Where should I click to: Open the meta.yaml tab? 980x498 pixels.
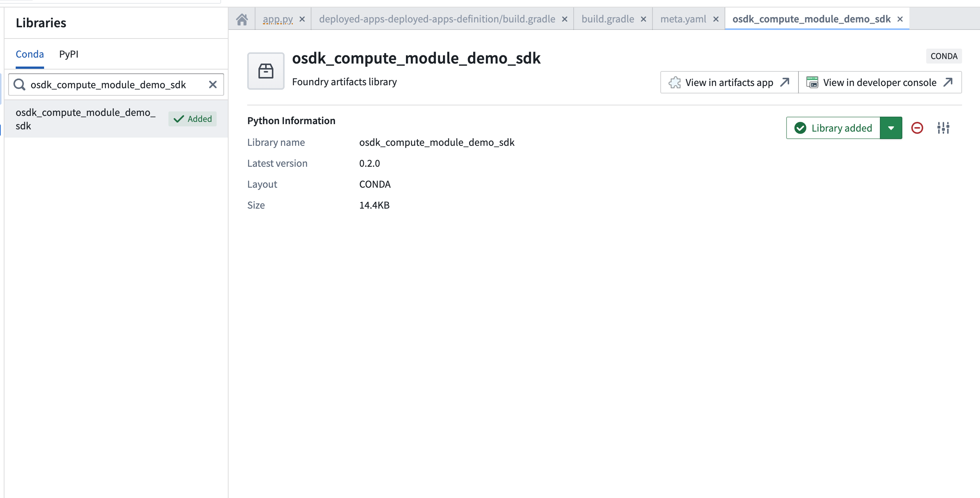(683, 19)
